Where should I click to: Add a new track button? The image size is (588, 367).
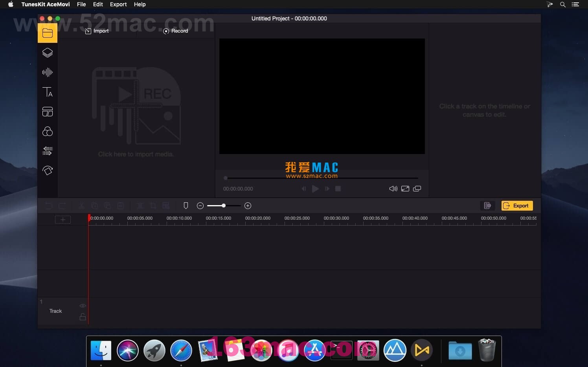point(63,220)
